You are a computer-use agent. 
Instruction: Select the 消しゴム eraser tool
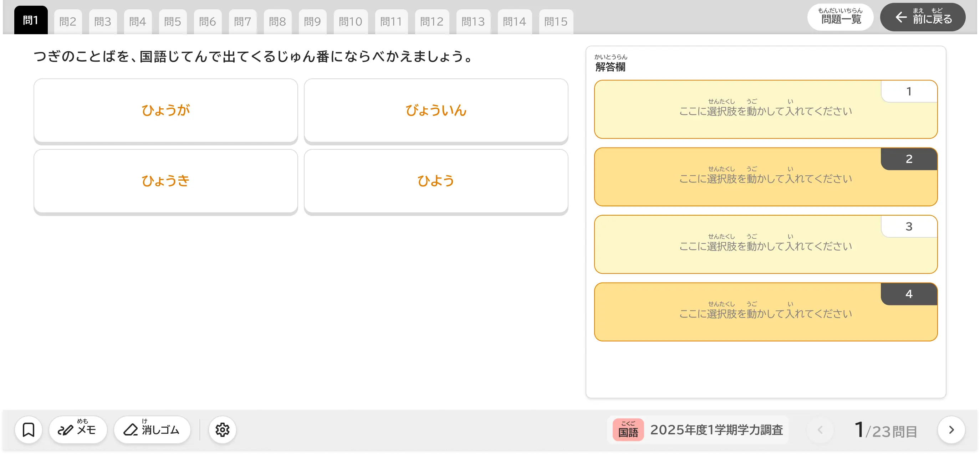point(152,429)
